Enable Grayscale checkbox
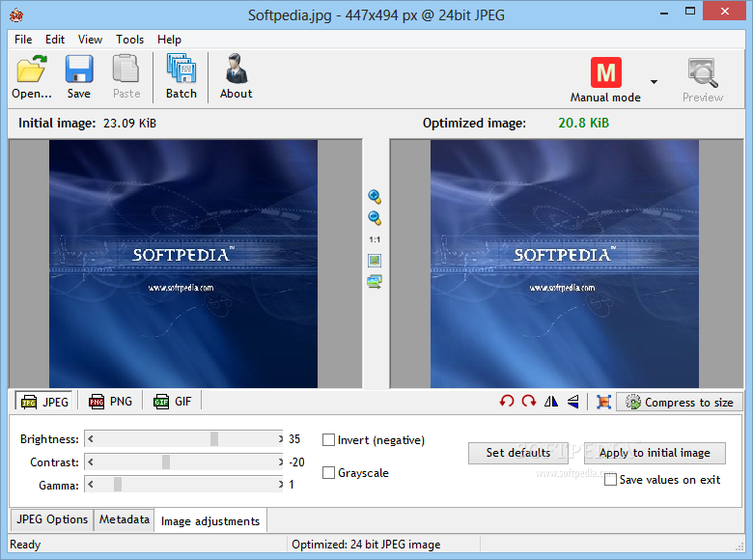This screenshot has height=560, width=753. click(328, 472)
